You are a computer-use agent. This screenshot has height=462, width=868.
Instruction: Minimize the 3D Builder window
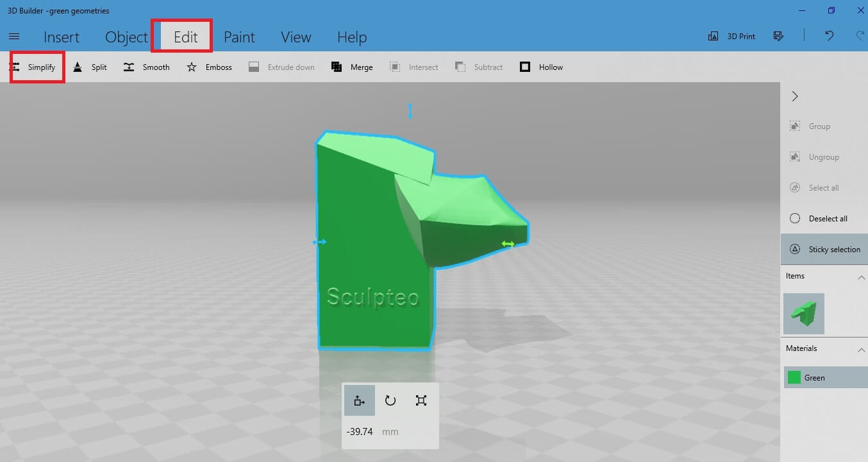click(802, 10)
